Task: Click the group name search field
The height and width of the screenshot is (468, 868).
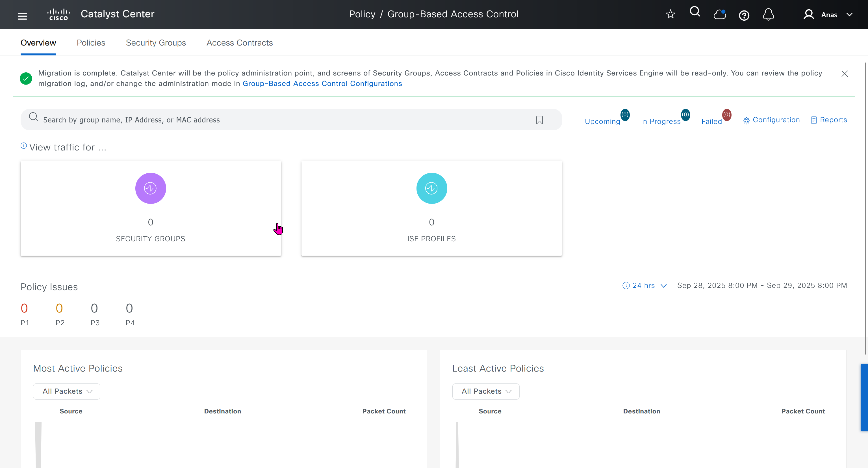Action: 270,120
